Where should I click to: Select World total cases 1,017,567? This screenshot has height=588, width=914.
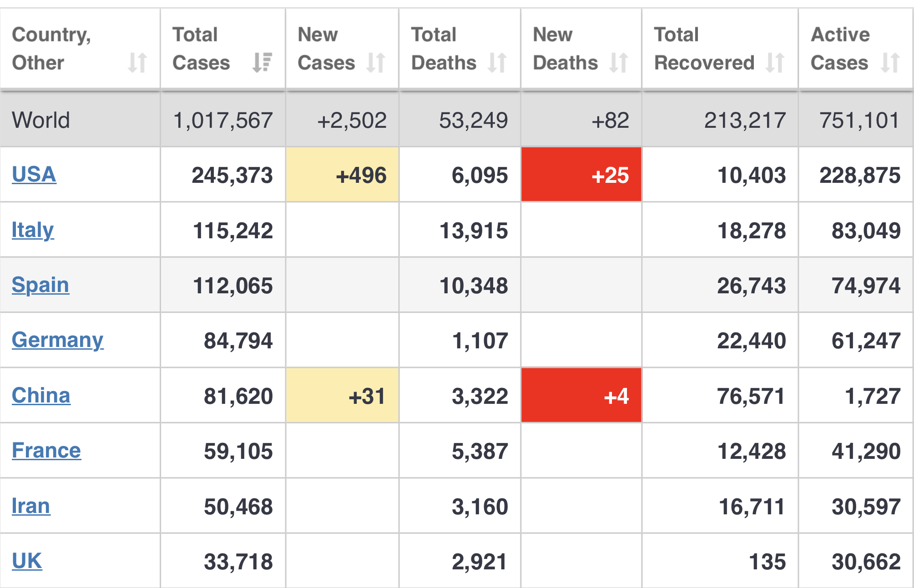pos(223,121)
